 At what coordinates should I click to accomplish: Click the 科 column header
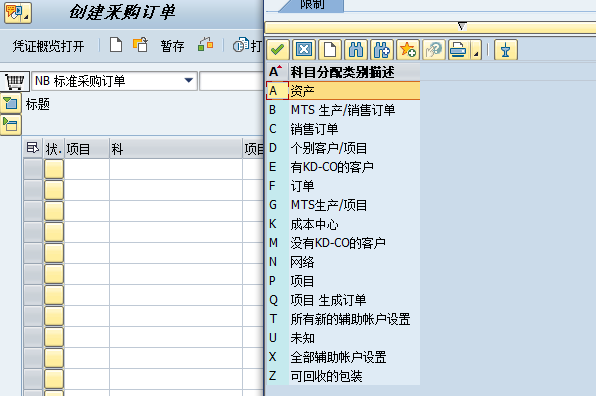[176, 149]
